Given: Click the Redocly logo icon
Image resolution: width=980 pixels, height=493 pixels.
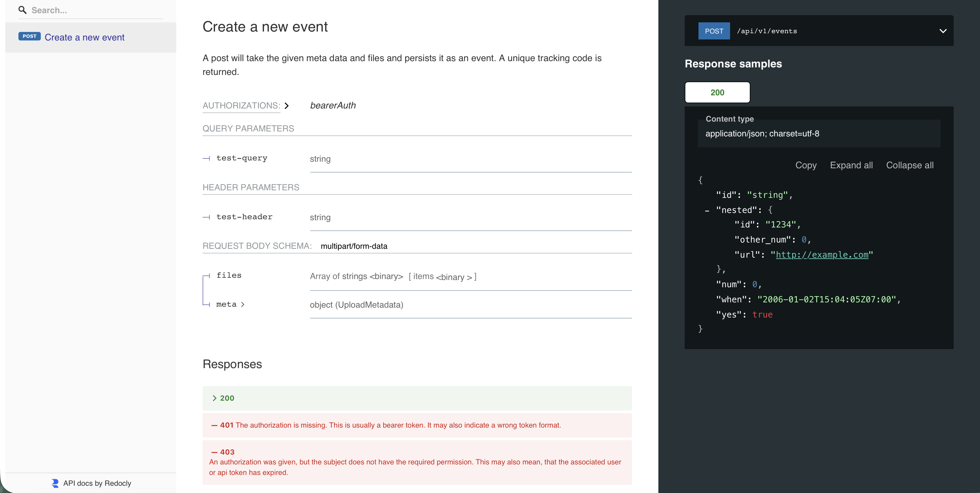Looking at the screenshot, I should click(55, 483).
